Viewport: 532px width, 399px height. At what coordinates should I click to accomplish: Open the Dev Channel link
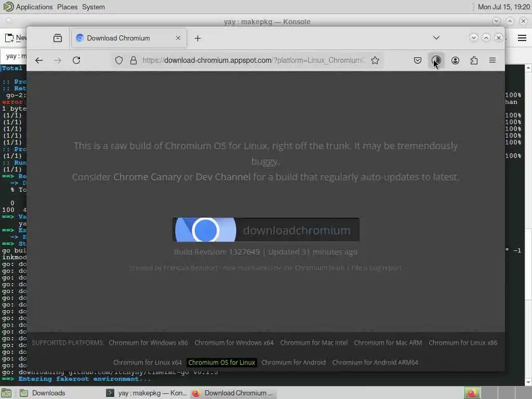[x=223, y=177]
